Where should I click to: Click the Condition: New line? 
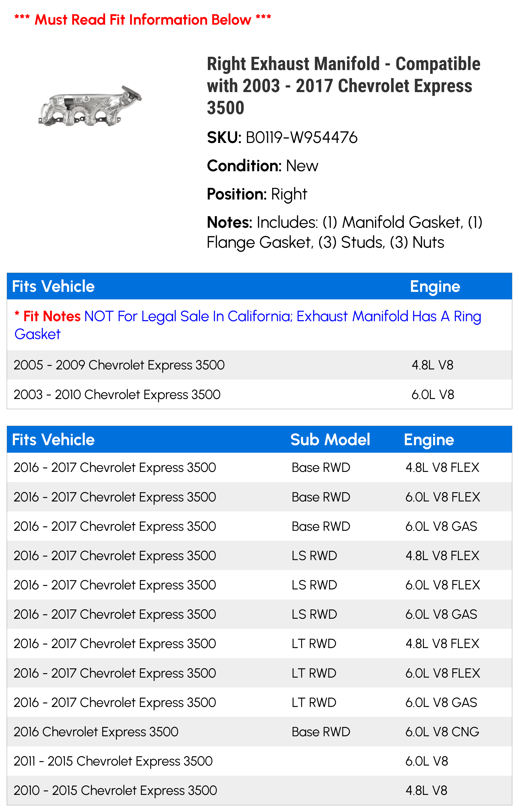pos(262,166)
